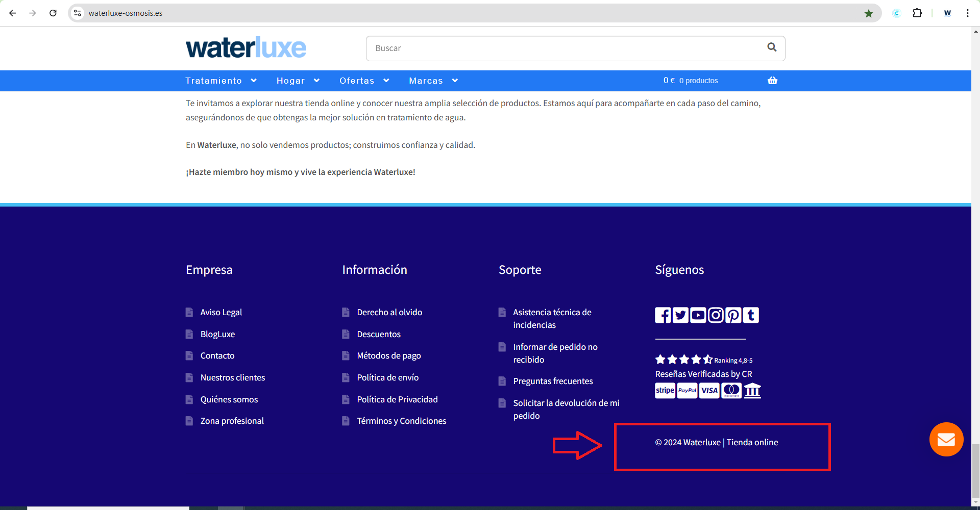
Task: Open the Ofertas menu
Action: click(x=357, y=81)
